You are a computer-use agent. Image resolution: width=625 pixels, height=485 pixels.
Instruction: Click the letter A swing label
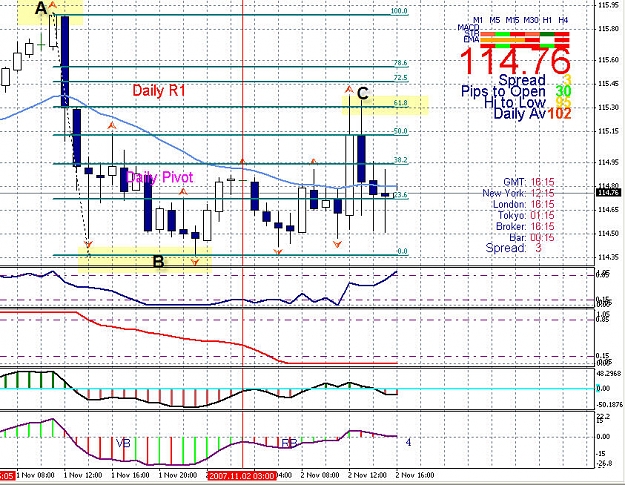tap(41, 8)
